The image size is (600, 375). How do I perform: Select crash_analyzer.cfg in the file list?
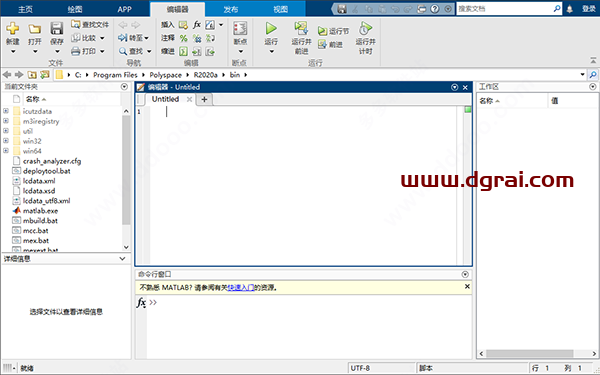[x=52, y=161]
